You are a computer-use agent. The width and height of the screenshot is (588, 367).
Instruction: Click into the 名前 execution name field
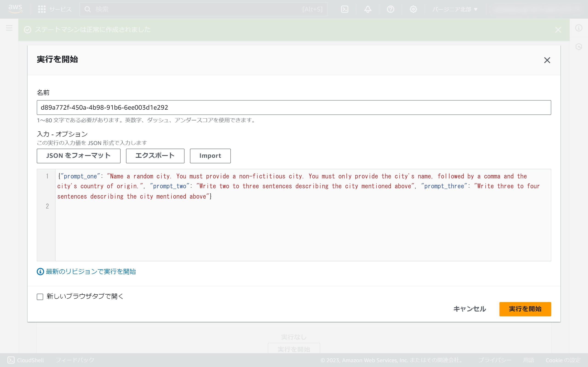(x=294, y=108)
